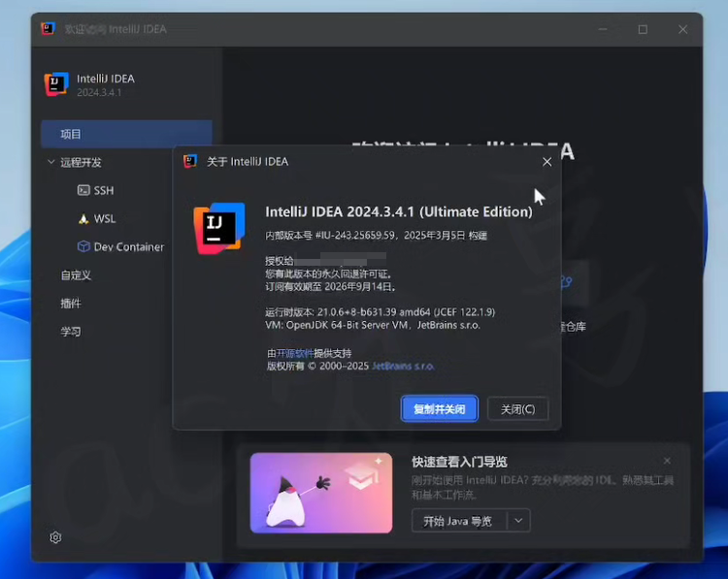Click the VM: OpenJDK 64-Bit Server VM line

click(x=373, y=325)
